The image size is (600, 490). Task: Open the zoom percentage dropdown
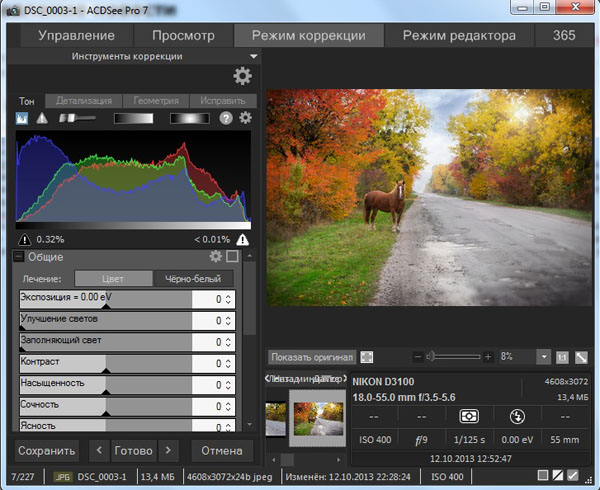pos(543,356)
